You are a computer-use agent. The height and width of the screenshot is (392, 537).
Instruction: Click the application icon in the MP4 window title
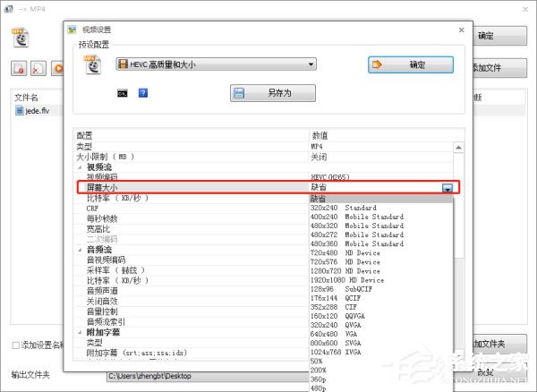(x=9, y=9)
